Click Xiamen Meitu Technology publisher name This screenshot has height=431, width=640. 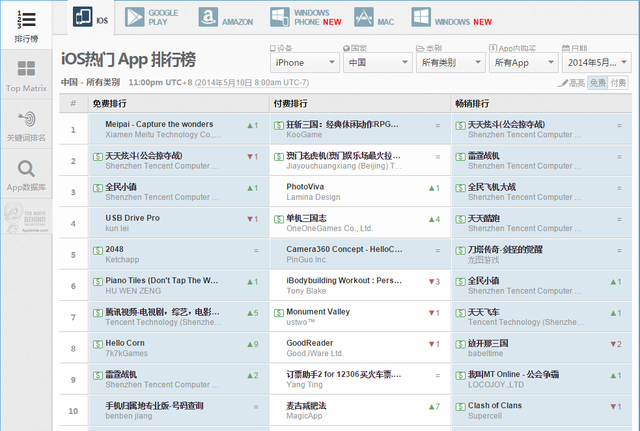coord(163,135)
